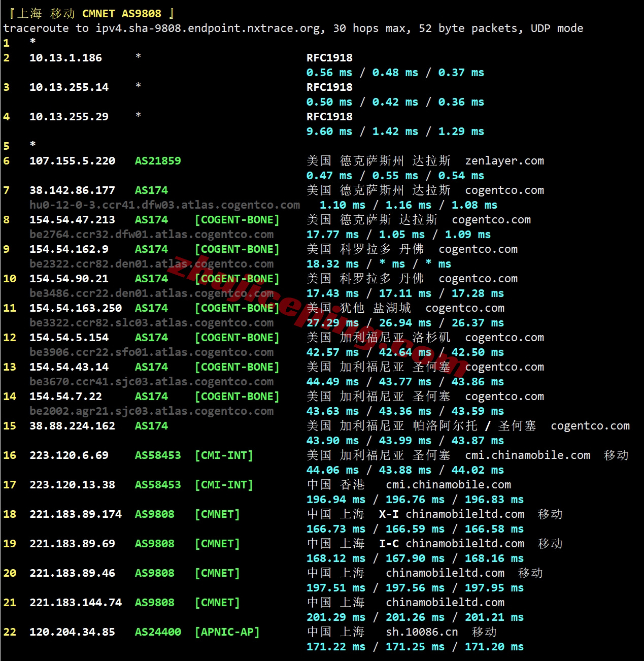This screenshot has height=661, width=644.
Task: Click IP 154.54.43.14 at hop 13
Action: point(69,367)
